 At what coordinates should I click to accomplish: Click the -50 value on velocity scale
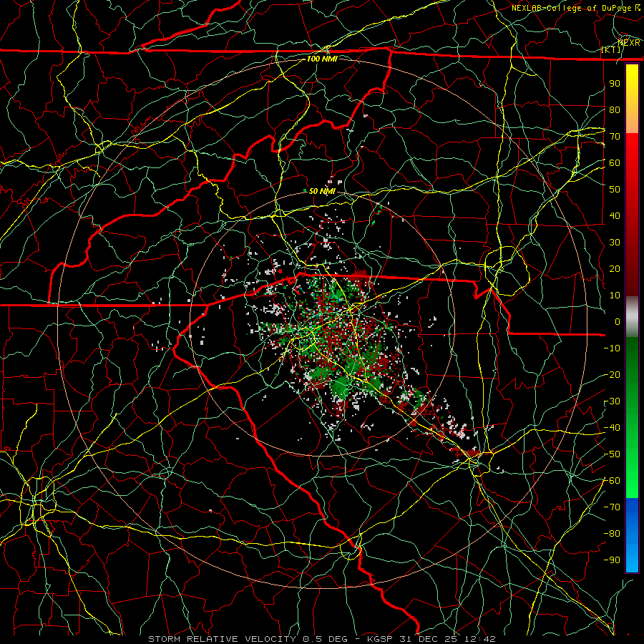pos(612,454)
